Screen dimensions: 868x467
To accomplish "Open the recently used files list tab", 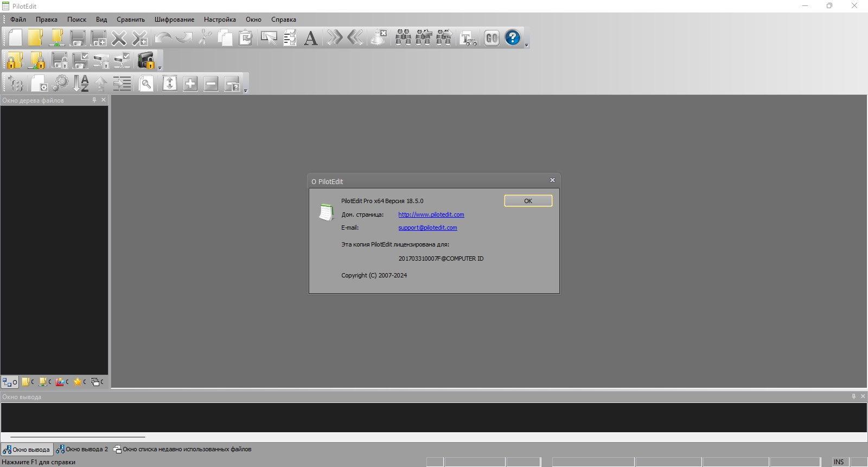I will click(x=182, y=449).
